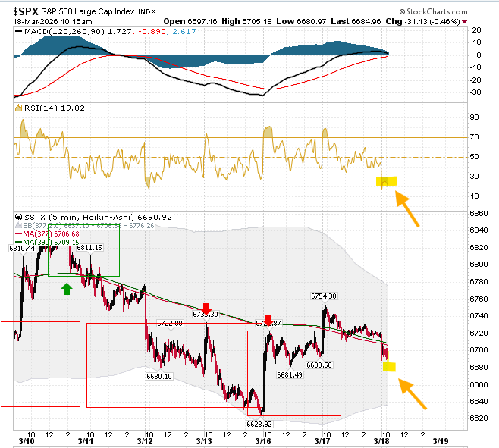Click the red down arrow near 3/13
The width and height of the screenshot is (499, 448).
(206, 309)
